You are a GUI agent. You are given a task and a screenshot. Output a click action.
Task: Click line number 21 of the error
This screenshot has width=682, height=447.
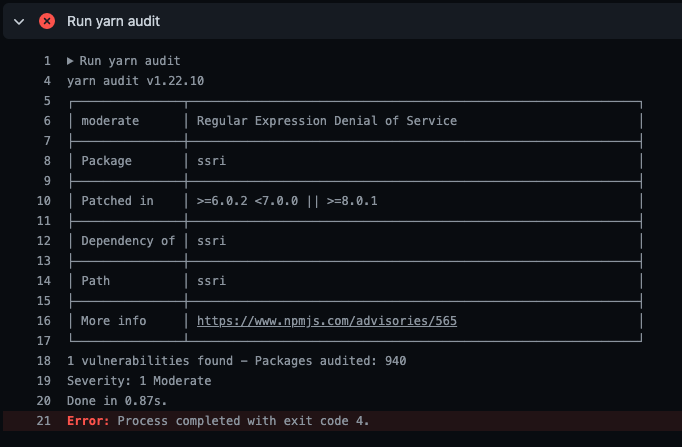[x=43, y=421]
